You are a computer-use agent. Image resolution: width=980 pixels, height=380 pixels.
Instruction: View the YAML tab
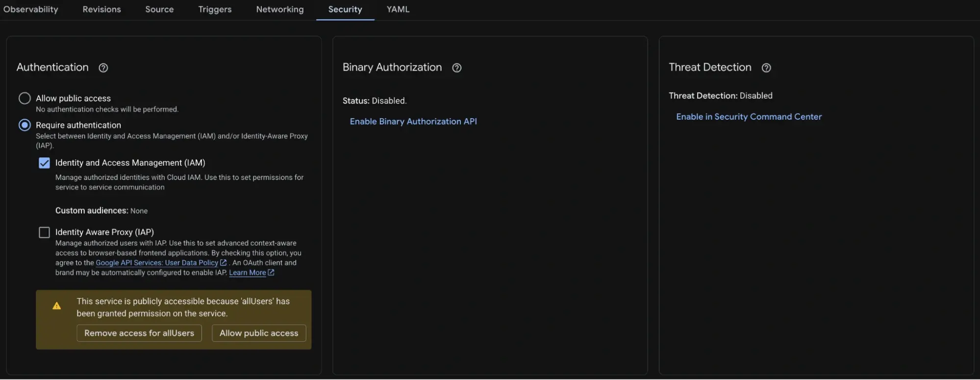(398, 9)
